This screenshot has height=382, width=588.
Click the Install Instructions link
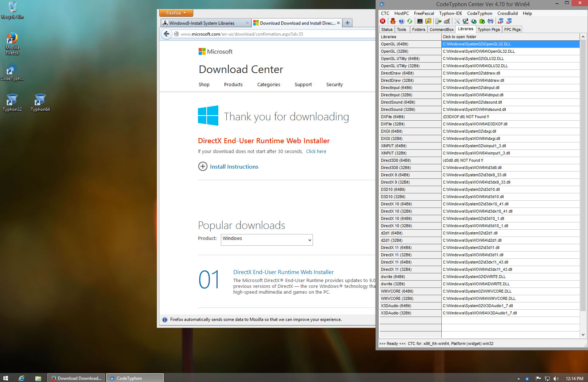coord(234,166)
